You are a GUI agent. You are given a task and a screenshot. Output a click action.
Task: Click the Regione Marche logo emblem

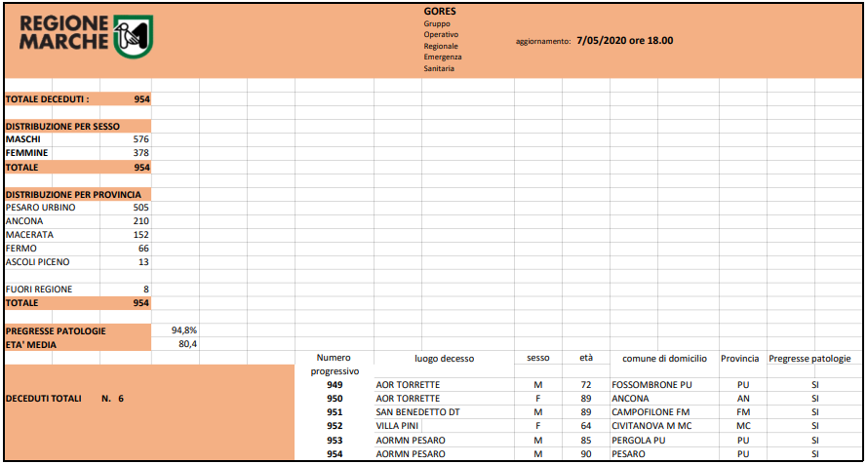(133, 36)
